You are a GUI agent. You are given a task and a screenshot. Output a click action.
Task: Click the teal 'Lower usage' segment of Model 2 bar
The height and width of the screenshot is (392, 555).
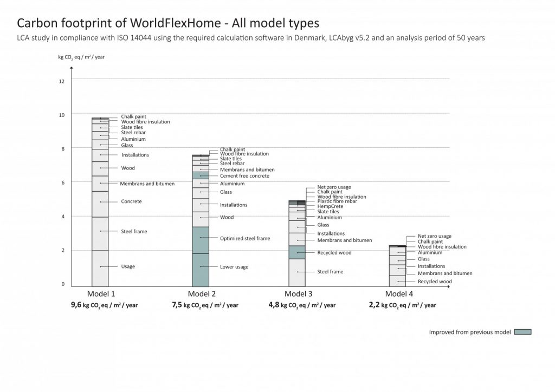pyautogui.click(x=201, y=270)
